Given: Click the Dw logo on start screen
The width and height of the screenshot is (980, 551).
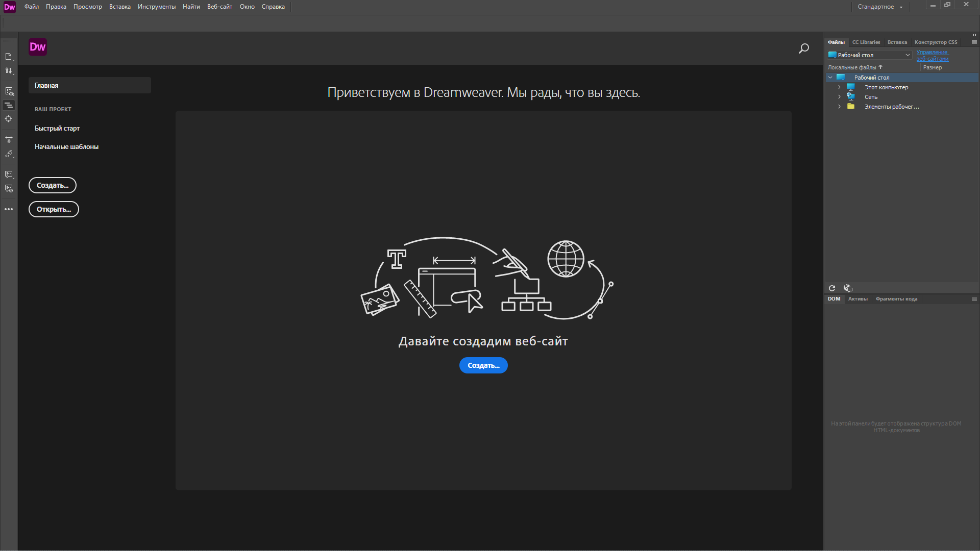Looking at the screenshot, I should point(38,47).
